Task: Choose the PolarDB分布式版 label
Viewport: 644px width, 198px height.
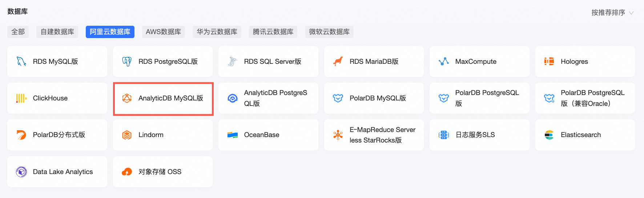Action: click(x=59, y=135)
